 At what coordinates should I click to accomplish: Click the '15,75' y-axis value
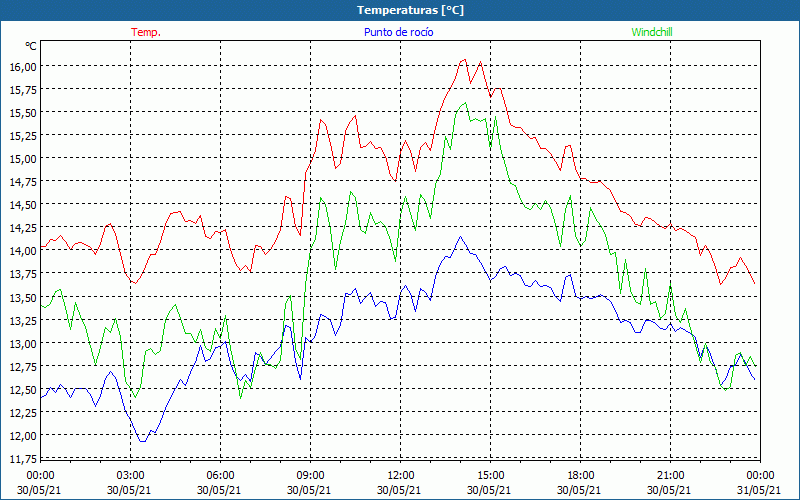pos(23,89)
